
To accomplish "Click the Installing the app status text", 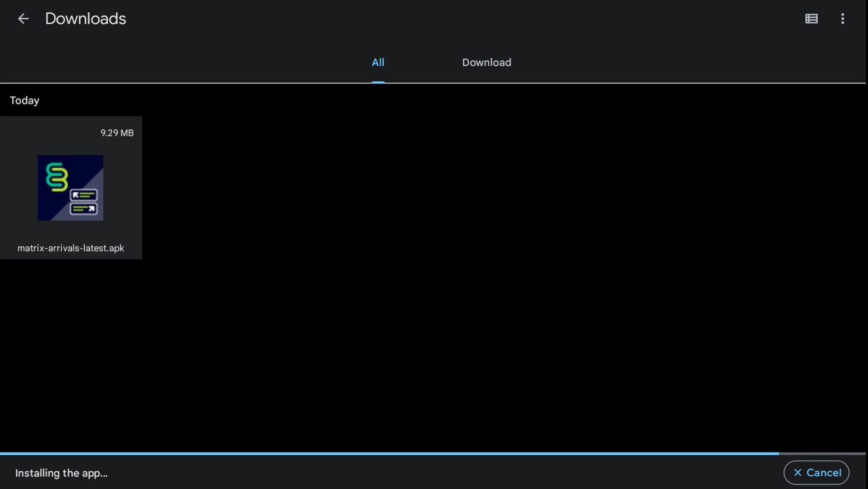I will click(61, 473).
